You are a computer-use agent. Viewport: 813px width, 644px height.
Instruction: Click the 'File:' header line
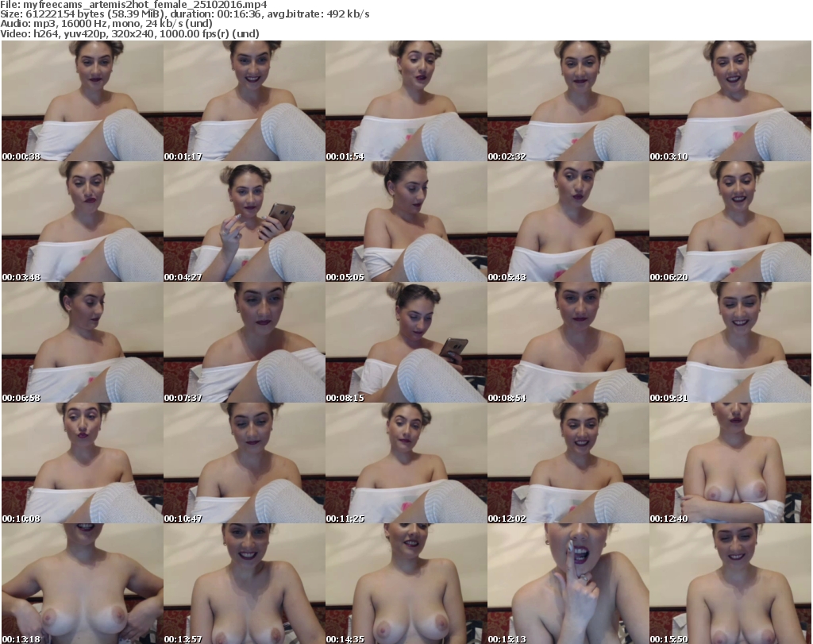tap(133, 5)
